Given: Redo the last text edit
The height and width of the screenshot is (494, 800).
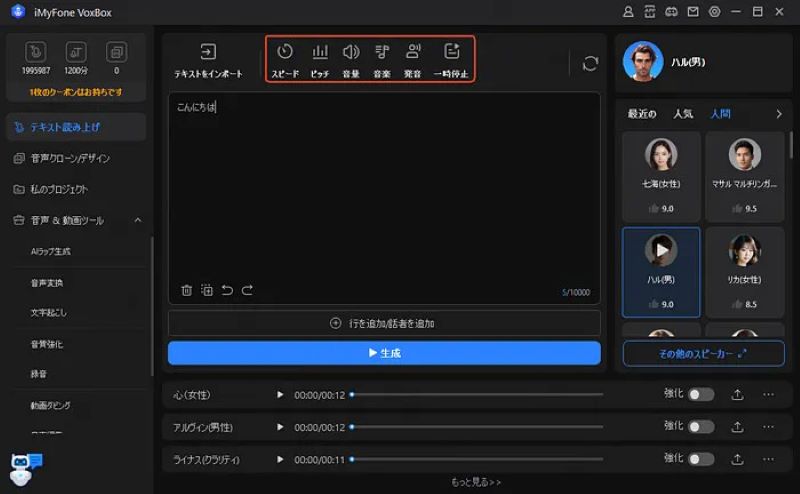Looking at the screenshot, I should (x=247, y=290).
